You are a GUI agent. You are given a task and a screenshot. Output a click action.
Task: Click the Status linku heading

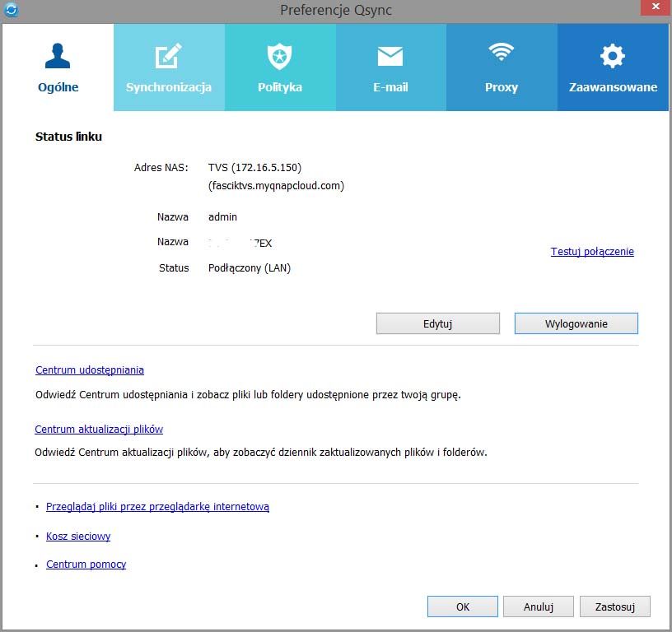[x=68, y=137]
